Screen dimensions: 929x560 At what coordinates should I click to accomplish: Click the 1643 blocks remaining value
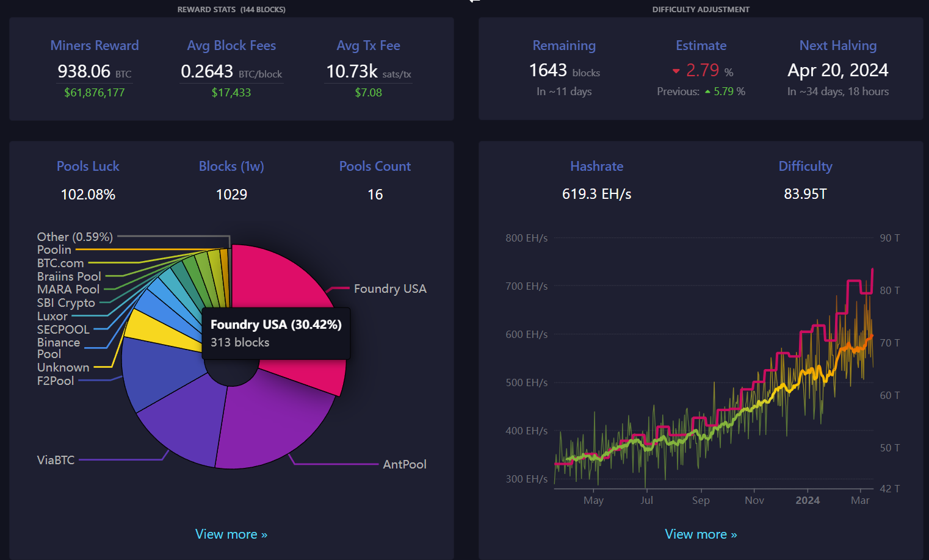coord(565,71)
